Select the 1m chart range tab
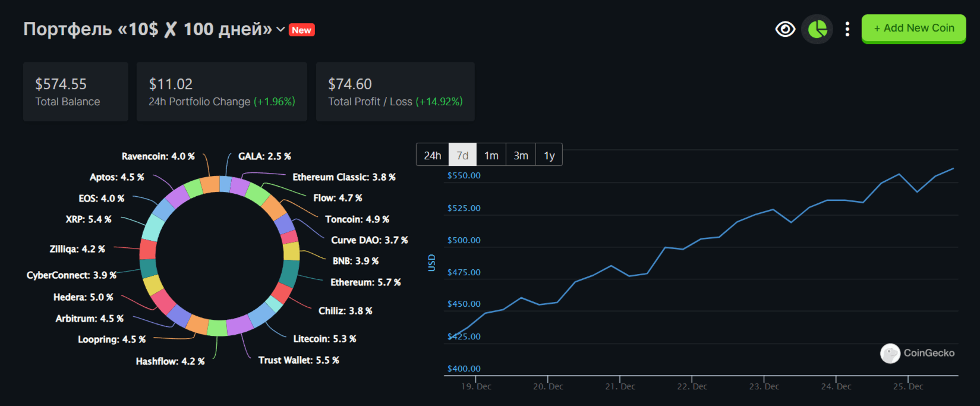The height and width of the screenshot is (406, 980). click(491, 155)
